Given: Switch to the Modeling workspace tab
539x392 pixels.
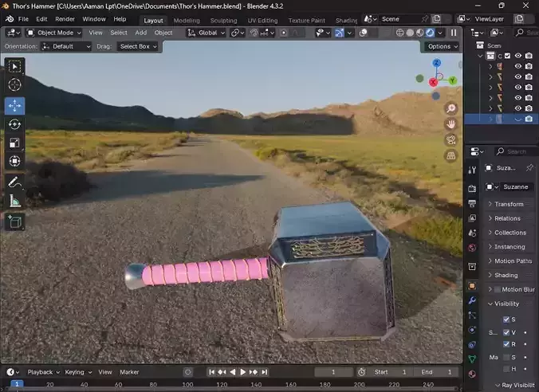Looking at the screenshot, I should 187,21.
